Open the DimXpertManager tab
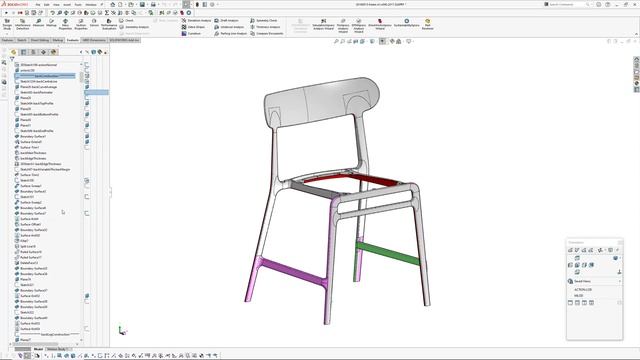 click(x=43, y=52)
